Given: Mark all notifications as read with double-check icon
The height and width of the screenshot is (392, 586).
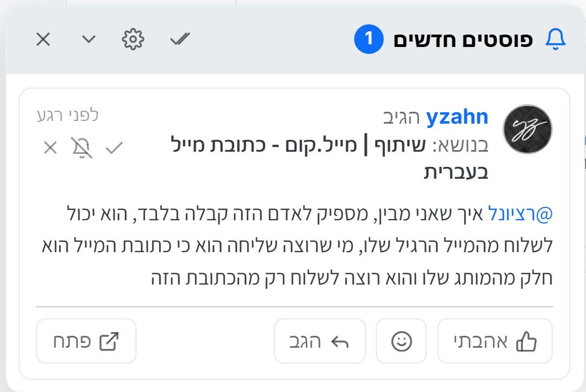Looking at the screenshot, I should (x=180, y=39).
